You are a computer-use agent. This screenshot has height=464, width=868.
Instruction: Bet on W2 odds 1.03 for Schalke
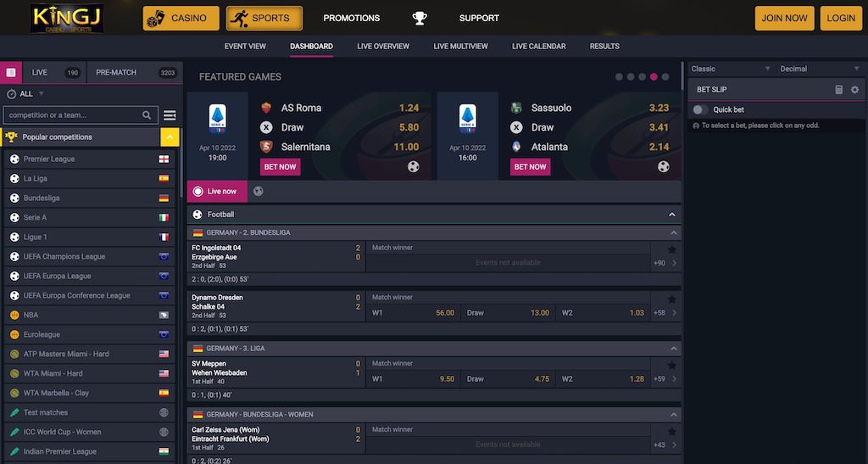(x=604, y=313)
